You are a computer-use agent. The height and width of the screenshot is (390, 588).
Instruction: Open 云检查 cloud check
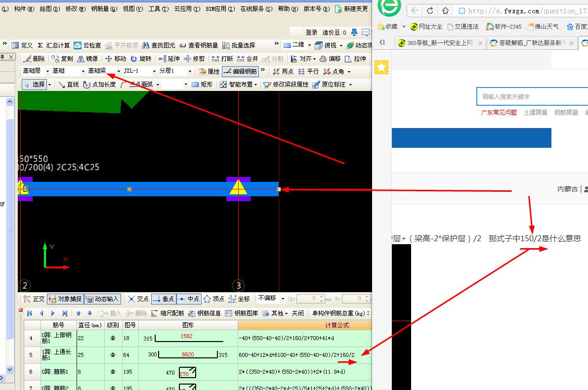(x=87, y=45)
